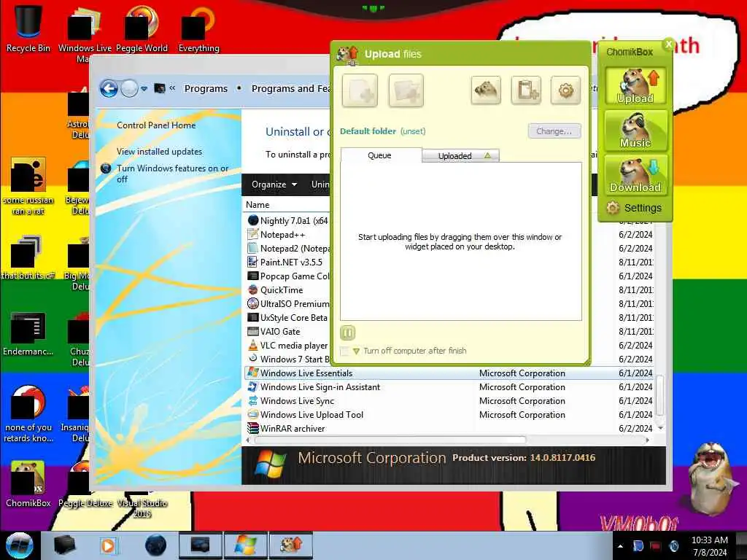Open Control Panel Home link

click(x=156, y=125)
